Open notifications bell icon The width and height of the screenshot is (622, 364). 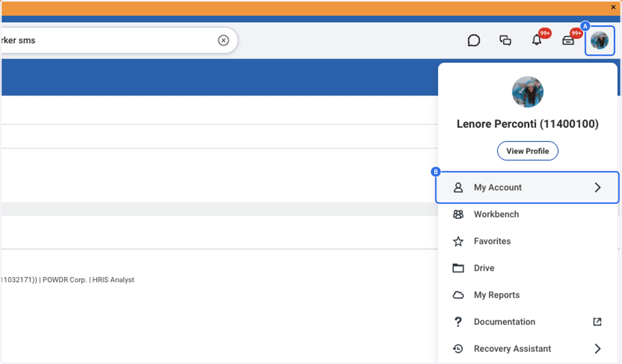click(x=537, y=40)
